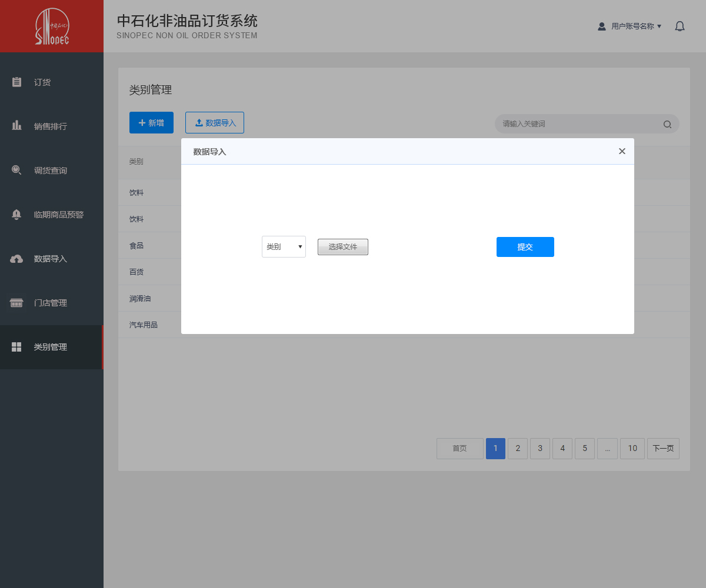Click the 订货 clipboard icon

16,82
